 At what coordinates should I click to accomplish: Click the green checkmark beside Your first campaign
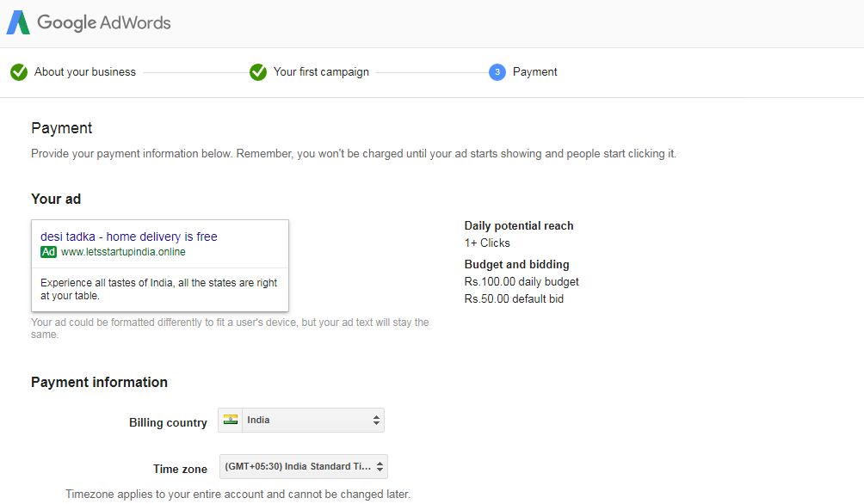coord(258,72)
